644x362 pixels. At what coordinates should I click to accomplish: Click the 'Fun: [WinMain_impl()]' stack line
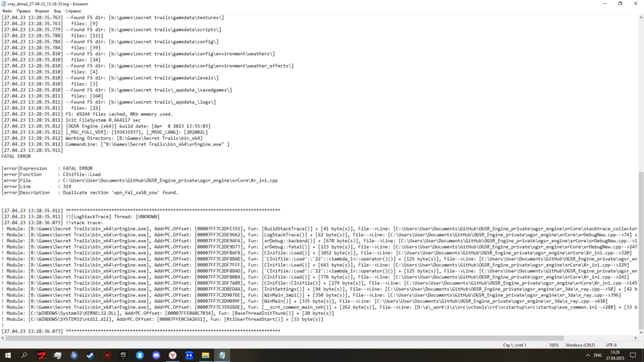311,295
